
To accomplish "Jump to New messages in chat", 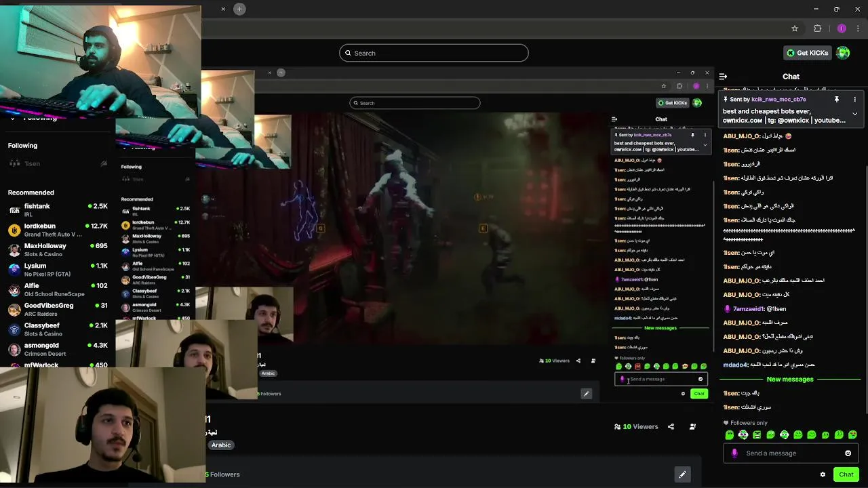I will pos(790,380).
